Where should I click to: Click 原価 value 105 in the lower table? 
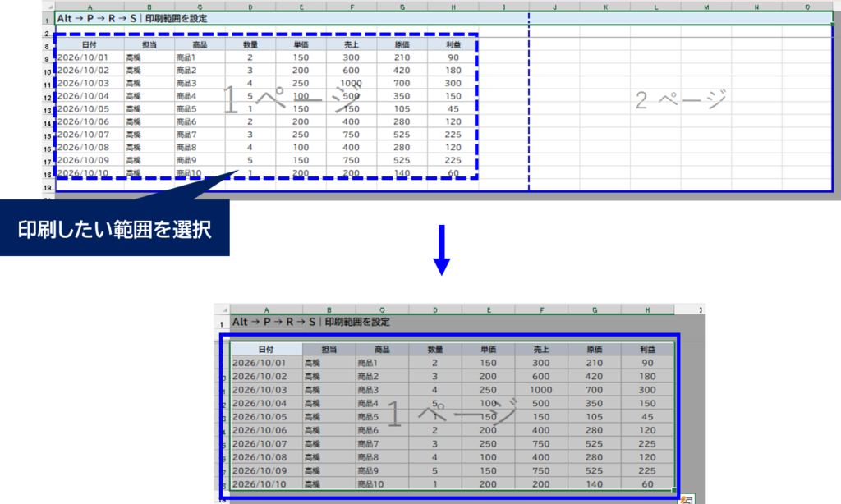click(x=595, y=417)
